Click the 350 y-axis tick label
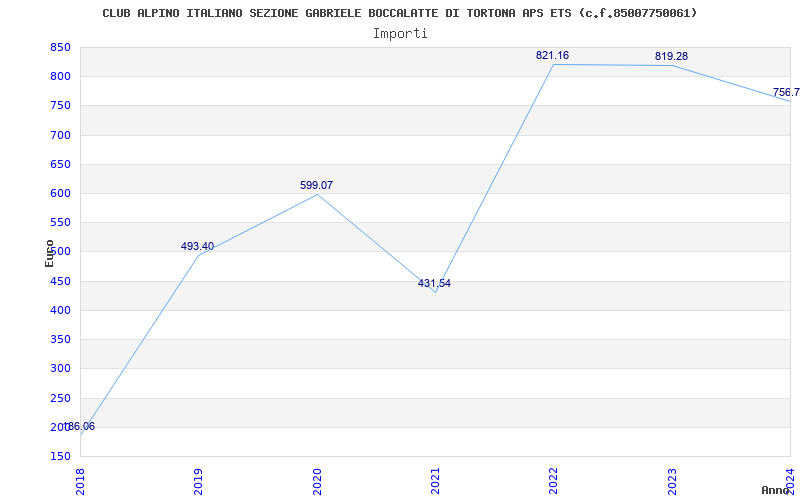Viewport: 800px width, 500px height. [60, 339]
